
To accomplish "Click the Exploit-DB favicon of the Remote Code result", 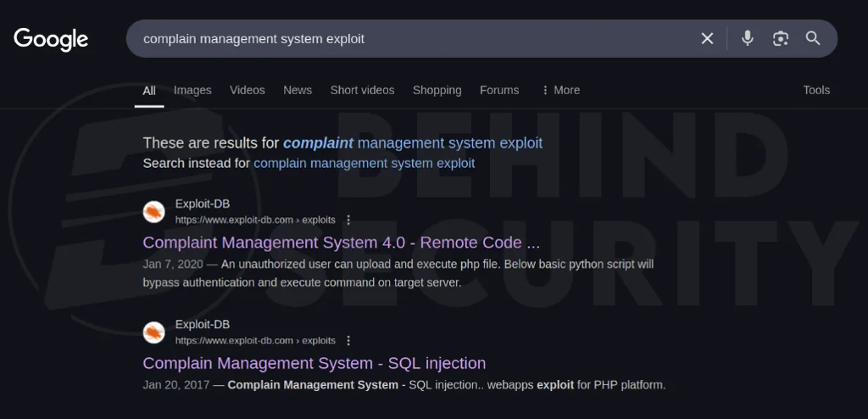I will point(154,212).
